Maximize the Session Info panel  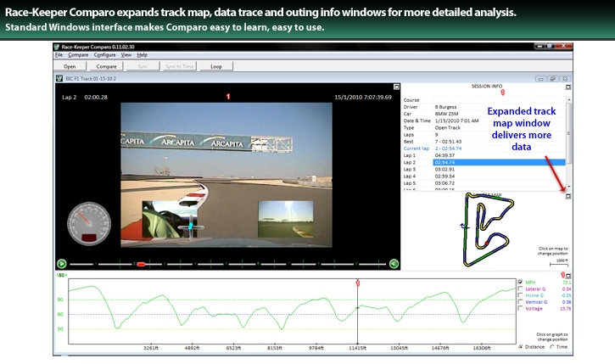pos(568,87)
